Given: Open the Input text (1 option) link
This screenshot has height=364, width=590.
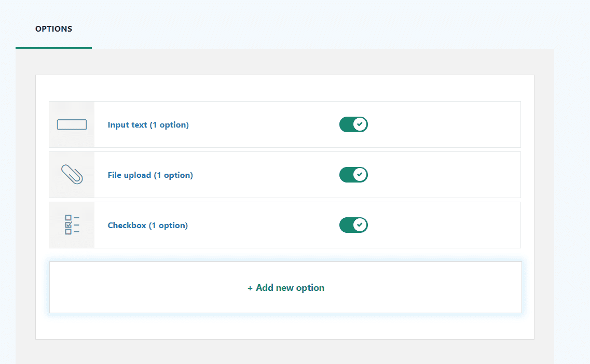Looking at the screenshot, I should point(148,125).
